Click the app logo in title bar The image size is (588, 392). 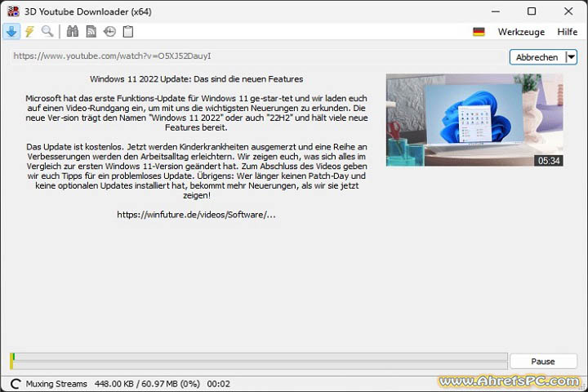pyautogui.click(x=14, y=11)
